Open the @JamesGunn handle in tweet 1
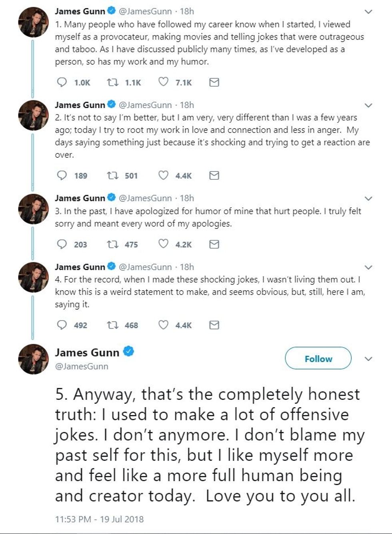 (x=145, y=12)
